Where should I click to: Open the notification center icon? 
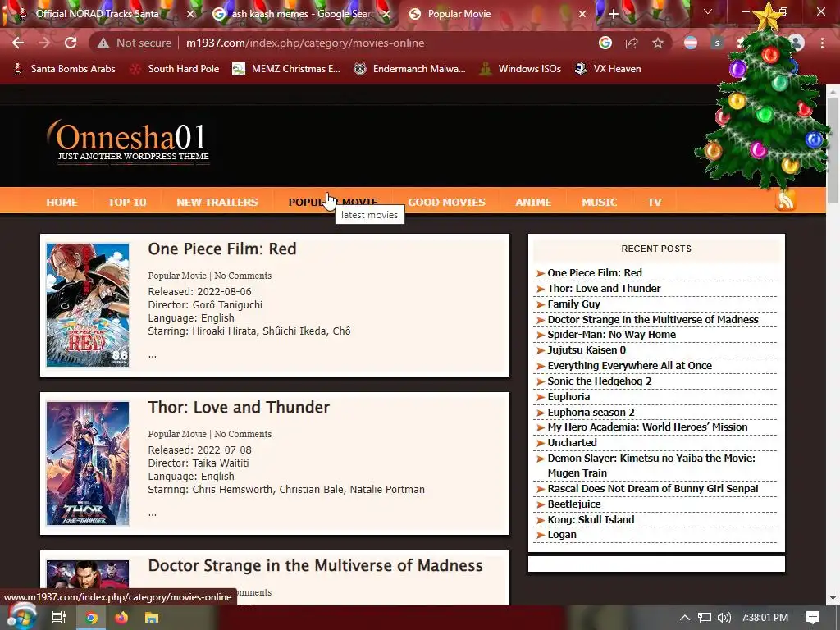[813, 617]
